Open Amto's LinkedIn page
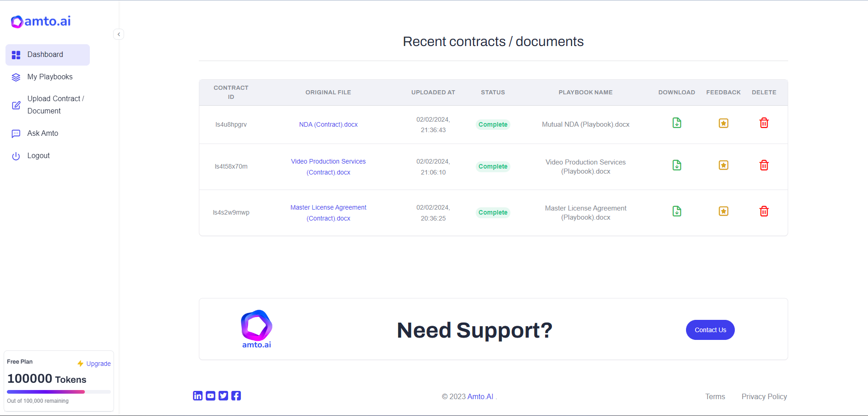 coord(198,395)
